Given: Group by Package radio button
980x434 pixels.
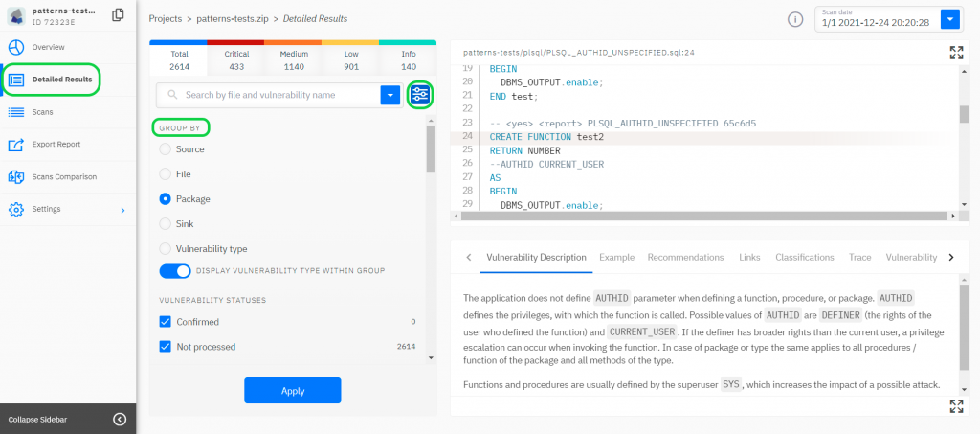Looking at the screenshot, I should [165, 199].
